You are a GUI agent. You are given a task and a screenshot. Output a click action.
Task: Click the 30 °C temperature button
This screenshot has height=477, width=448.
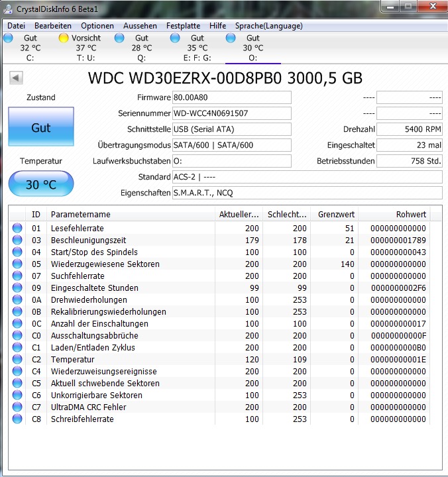pyautogui.click(x=41, y=184)
